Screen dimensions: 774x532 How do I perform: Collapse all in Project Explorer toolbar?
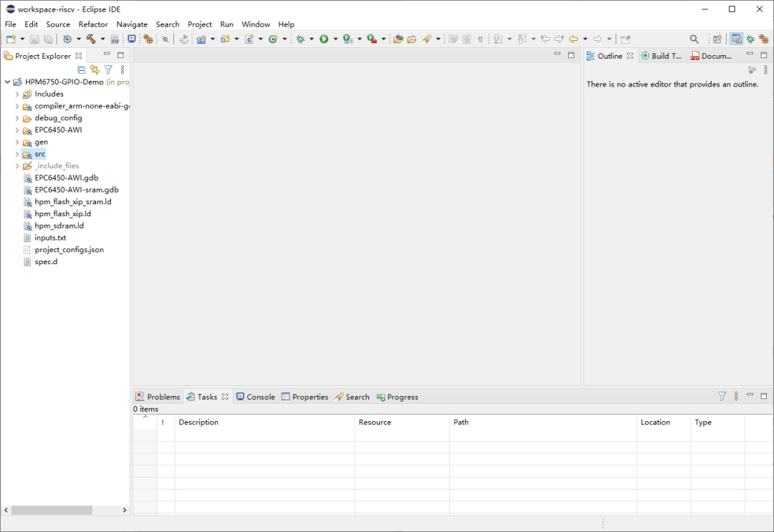click(82, 69)
